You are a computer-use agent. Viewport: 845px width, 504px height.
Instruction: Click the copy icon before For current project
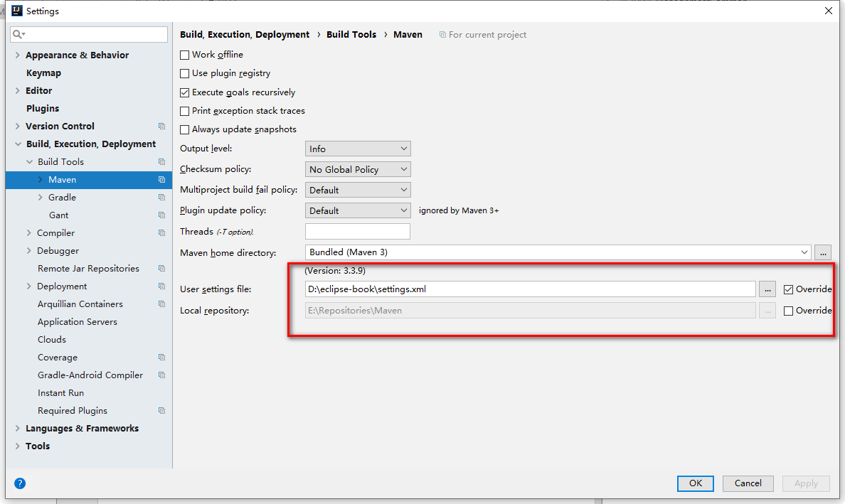[442, 34]
